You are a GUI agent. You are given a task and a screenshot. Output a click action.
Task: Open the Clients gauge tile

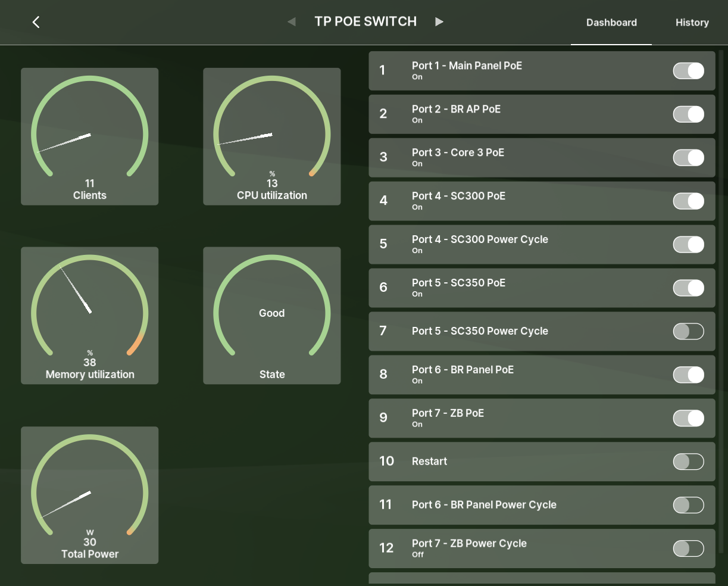pos(90,136)
